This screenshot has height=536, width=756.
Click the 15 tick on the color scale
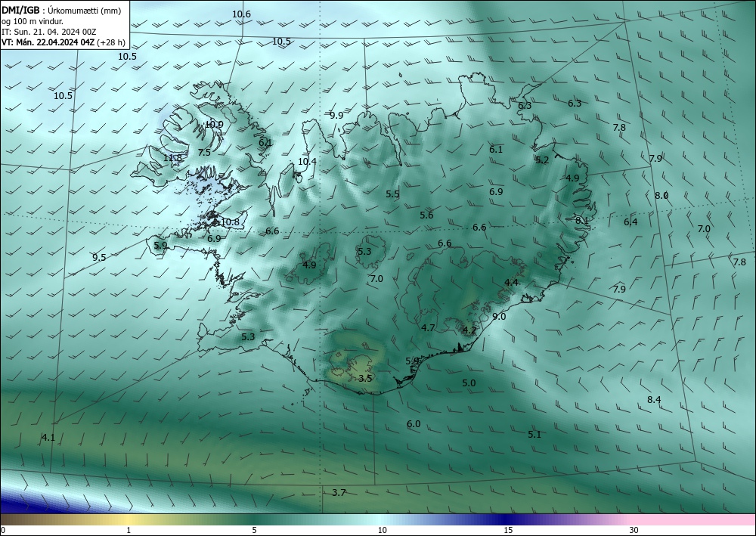(x=508, y=531)
